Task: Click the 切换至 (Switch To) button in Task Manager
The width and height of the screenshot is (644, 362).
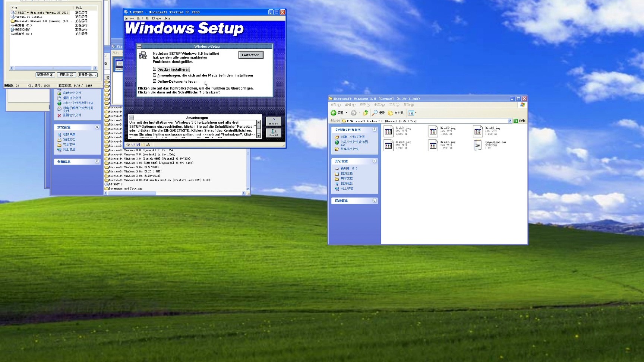Action: click(67, 75)
